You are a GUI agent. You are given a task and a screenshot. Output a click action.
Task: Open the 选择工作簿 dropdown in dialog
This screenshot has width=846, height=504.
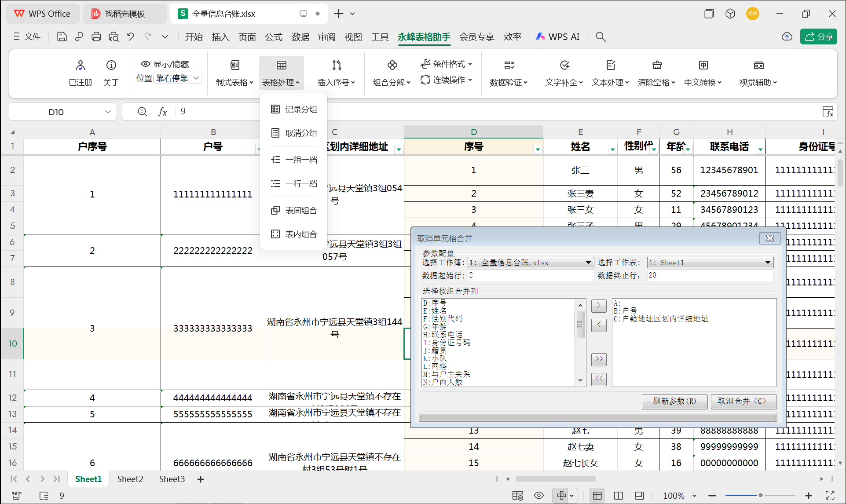[x=588, y=262]
